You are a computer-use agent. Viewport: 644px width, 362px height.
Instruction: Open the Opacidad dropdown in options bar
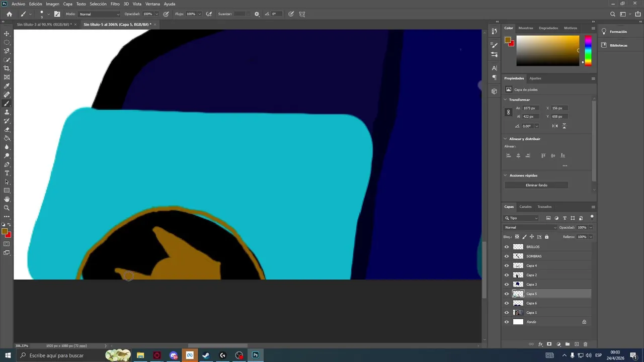click(x=156, y=14)
